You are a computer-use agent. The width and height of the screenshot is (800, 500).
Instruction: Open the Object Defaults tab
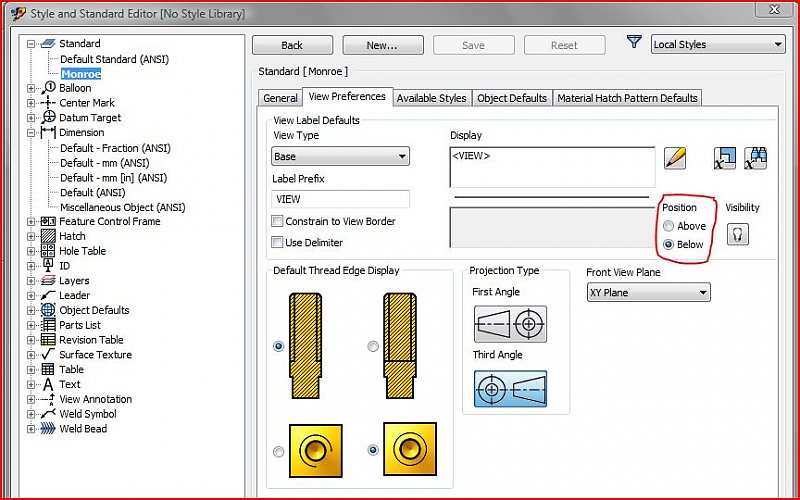[512, 98]
